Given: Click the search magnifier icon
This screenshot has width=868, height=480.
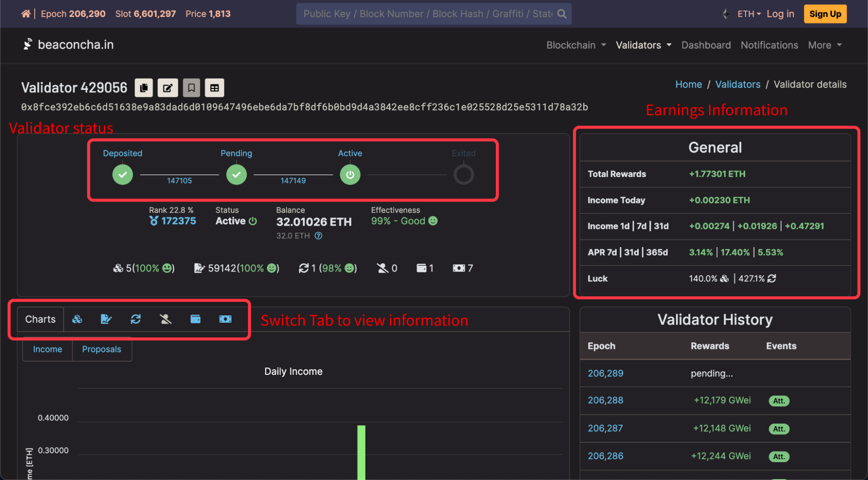Looking at the screenshot, I should point(562,14).
